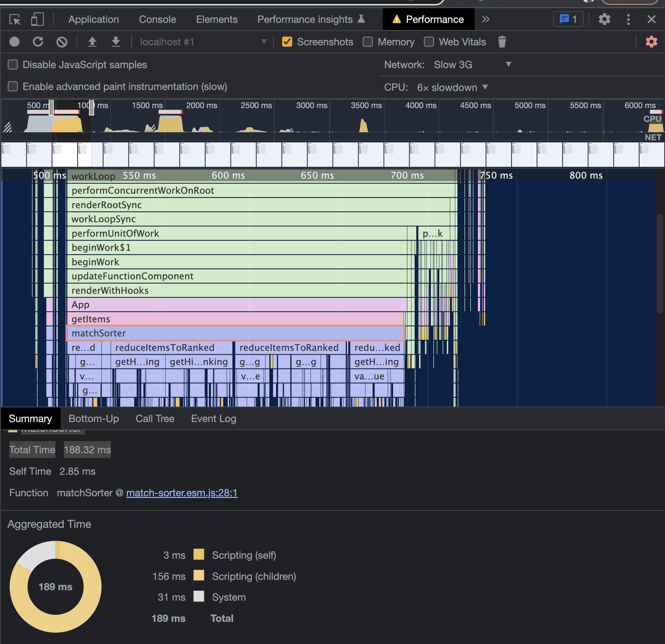
Task: Uncheck the Screenshots checkbox
Action: tap(287, 42)
